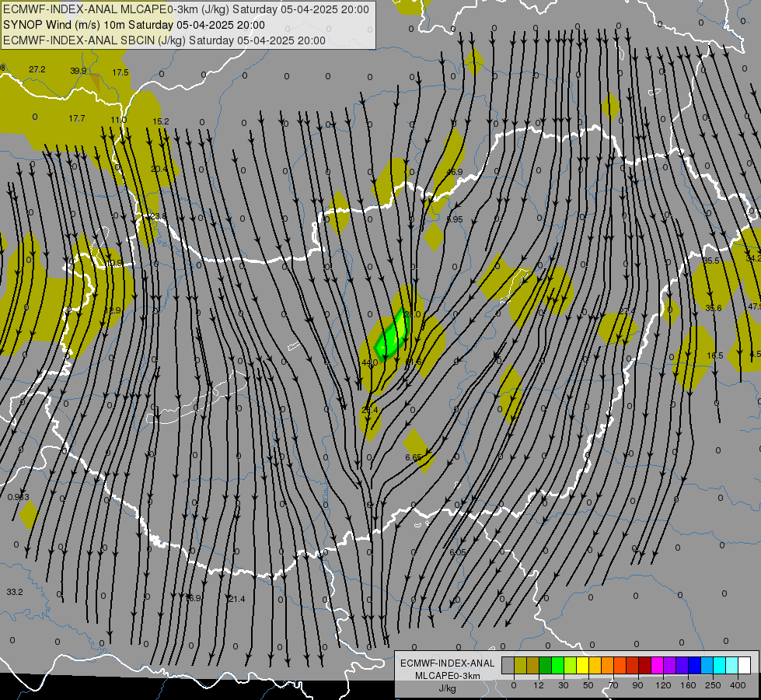Click the 35.6 value on the map
The image size is (761, 700).
[713, 309]
